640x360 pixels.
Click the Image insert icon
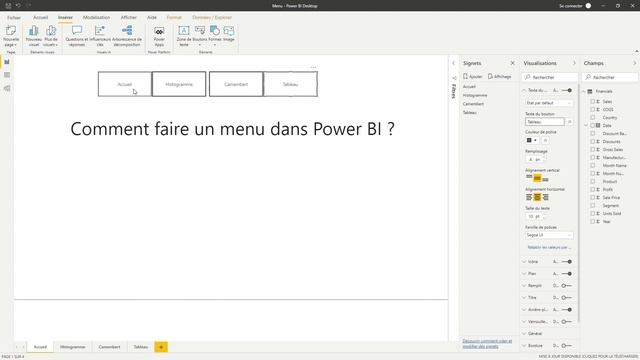click(229, 31)
